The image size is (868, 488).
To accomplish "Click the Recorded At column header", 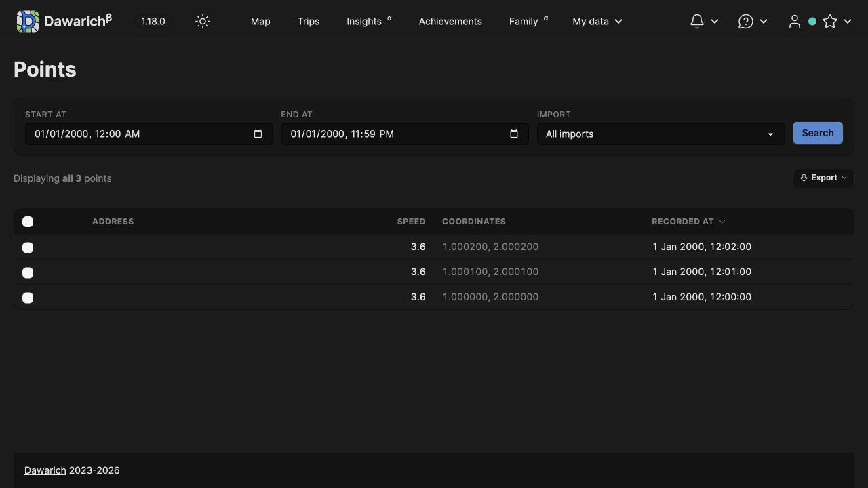I will pyautogui.click(x=682, y=222).
